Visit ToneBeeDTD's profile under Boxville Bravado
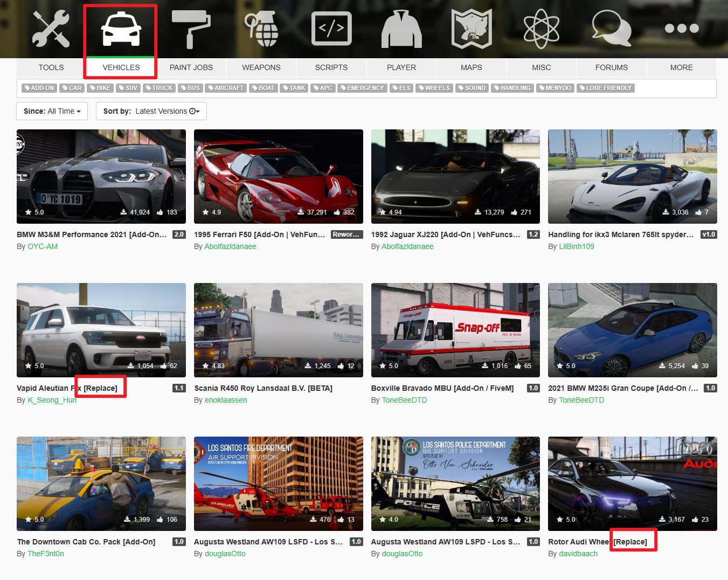The height and width of the screenshot is (580, 728). [x=404, y=400]
